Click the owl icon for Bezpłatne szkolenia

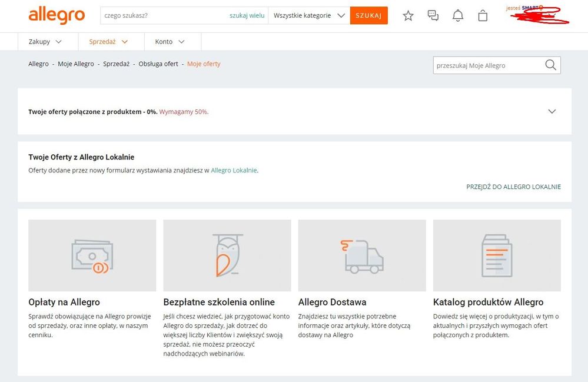click(227, 255)
